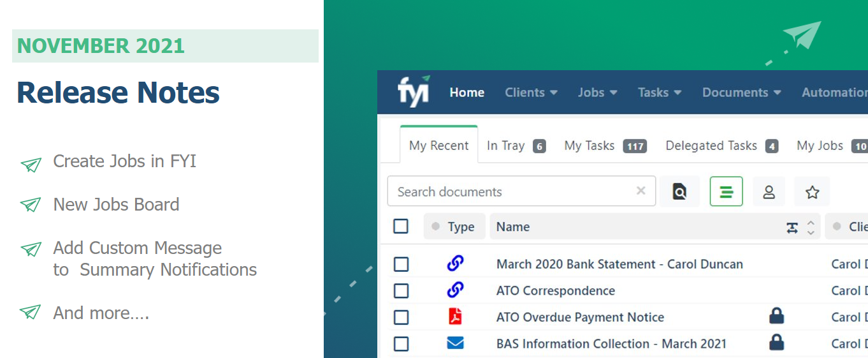868x358 pixels.
Task: Switch to the Delegated Tasks tab
Action: (722, 145)
